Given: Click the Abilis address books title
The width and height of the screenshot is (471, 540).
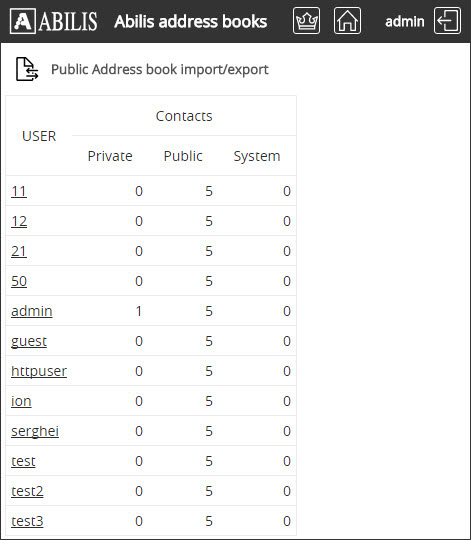Looking at the screenshot, I should (191, 21).
